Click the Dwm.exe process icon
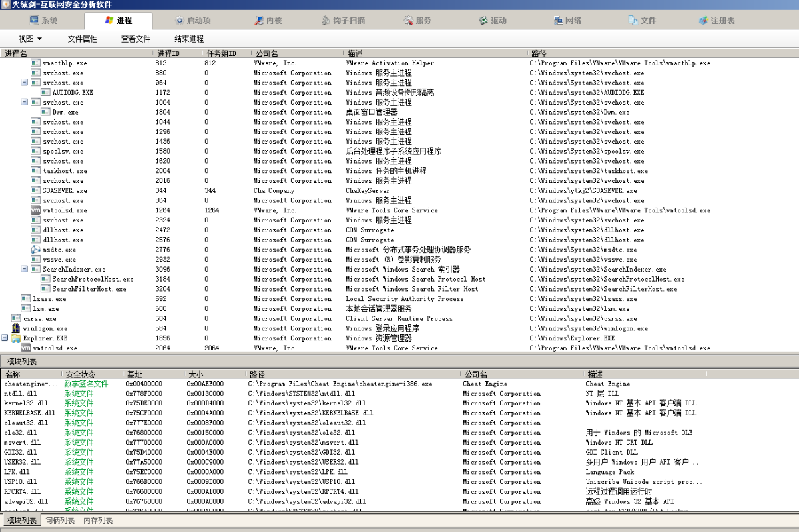This screenshot has height=532, width=799. 45,113
